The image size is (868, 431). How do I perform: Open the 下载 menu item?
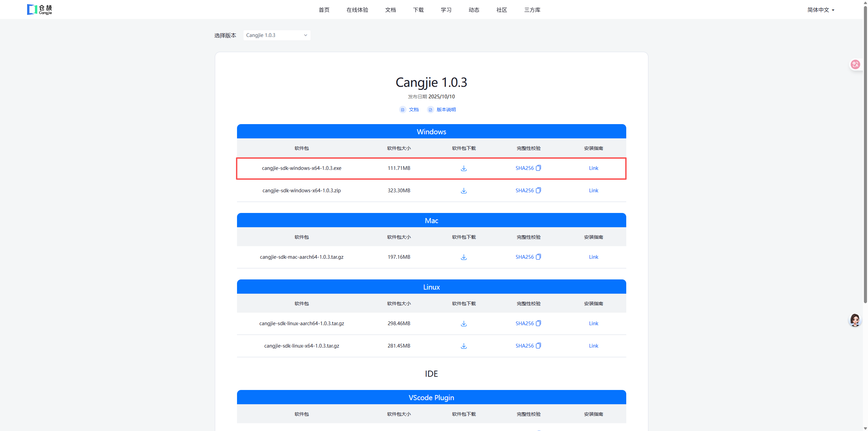point(418,10)
